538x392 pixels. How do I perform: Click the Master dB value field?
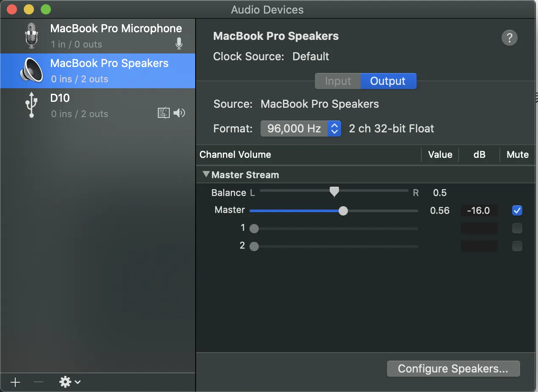479,210
